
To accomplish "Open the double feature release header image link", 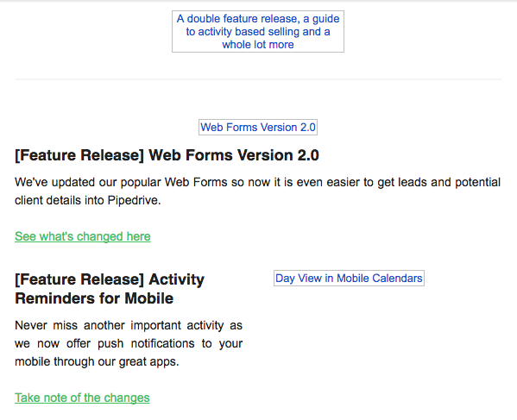I will click(x=258, y=31).
